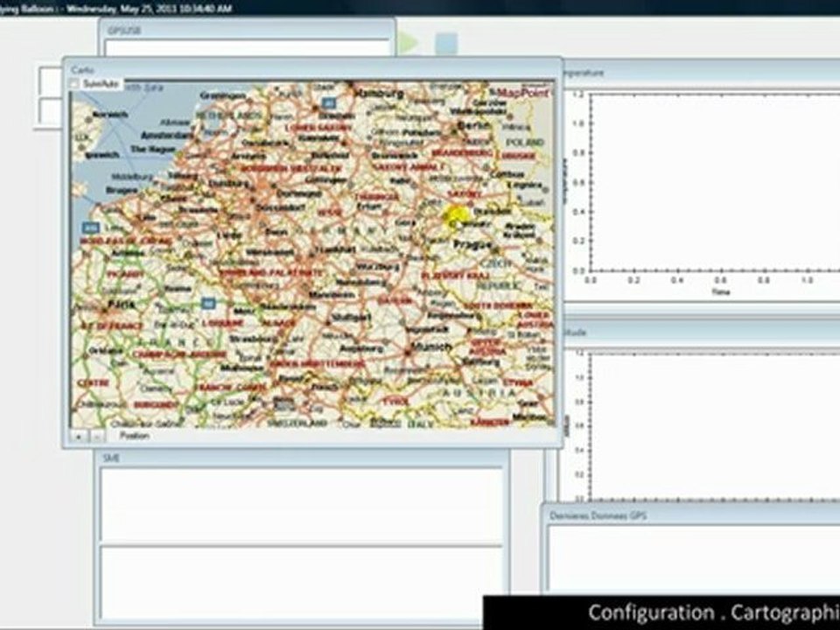840x630 pixels.
Task: Click Hamburg label on the map
Action: tap(379, 93)
